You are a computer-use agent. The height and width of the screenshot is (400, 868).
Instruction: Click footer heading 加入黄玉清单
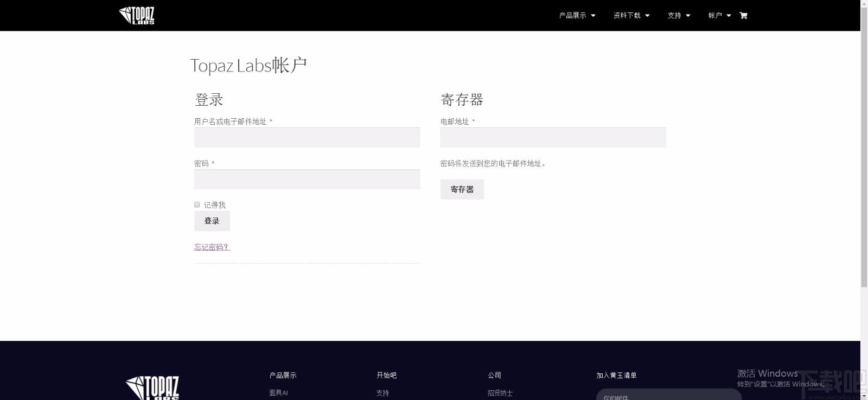[616, 375]
